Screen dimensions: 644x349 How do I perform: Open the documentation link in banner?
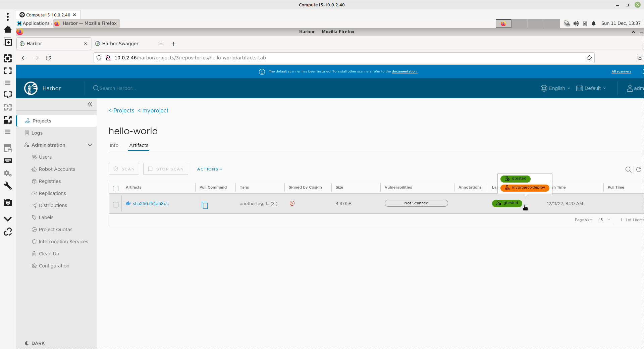tap(405, 71)
